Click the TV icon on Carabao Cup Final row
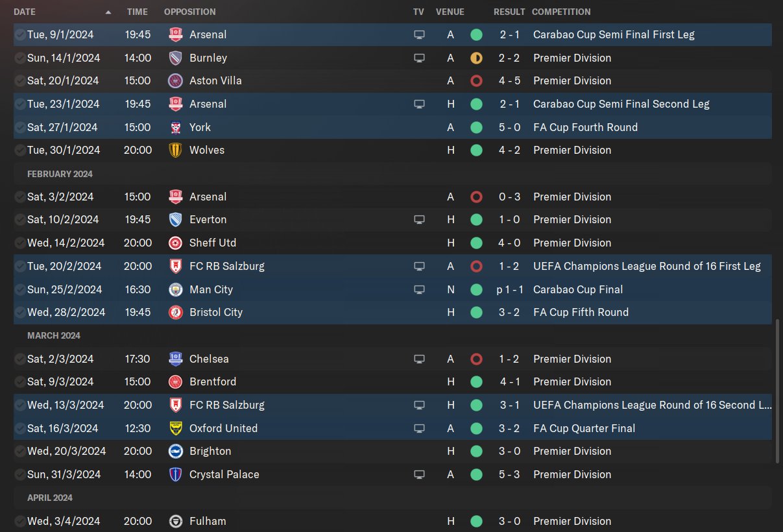 pyautogui.click(x=419, y=289)
